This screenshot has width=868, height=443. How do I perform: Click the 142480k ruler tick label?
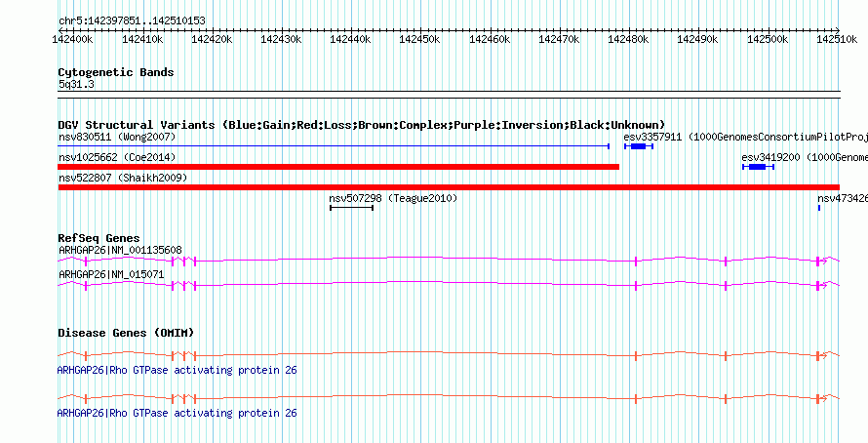pyautogui.click(x=628, y=39)
